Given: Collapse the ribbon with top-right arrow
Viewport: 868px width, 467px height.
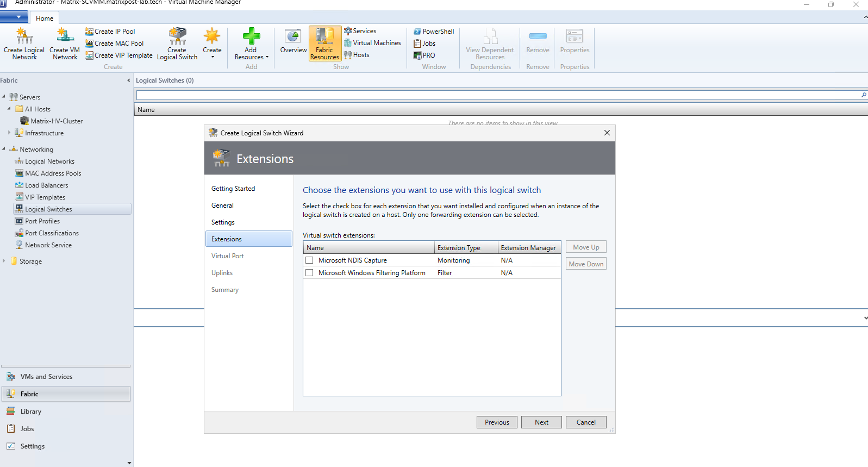Looking at the screenshot, I should (x=865, y=17).
